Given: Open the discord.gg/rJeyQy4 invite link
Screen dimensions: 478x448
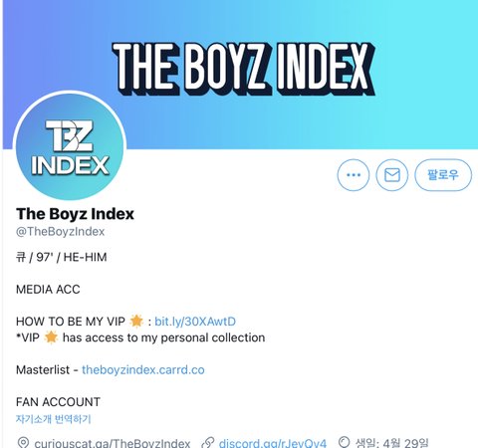Looking at the screenshot, I should 273,443.
